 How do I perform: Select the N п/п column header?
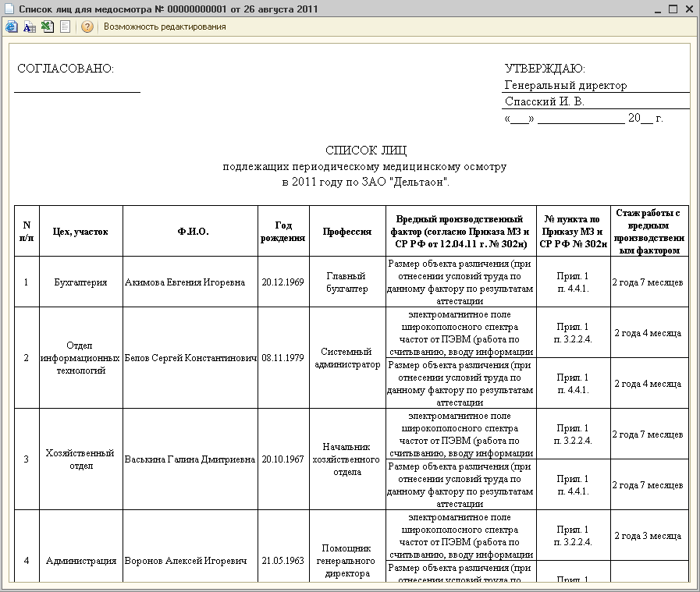[27, 231]
